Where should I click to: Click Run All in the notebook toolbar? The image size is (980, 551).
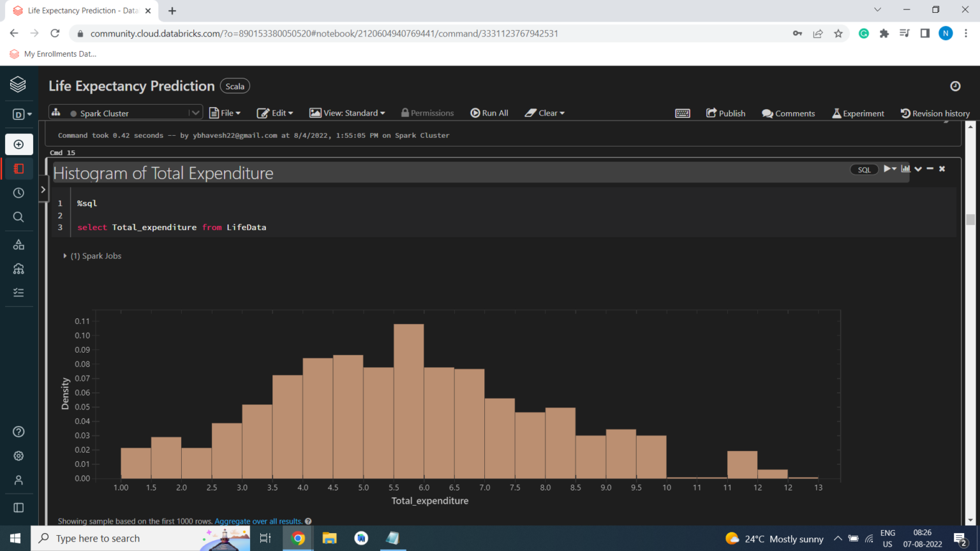point(489,113)
